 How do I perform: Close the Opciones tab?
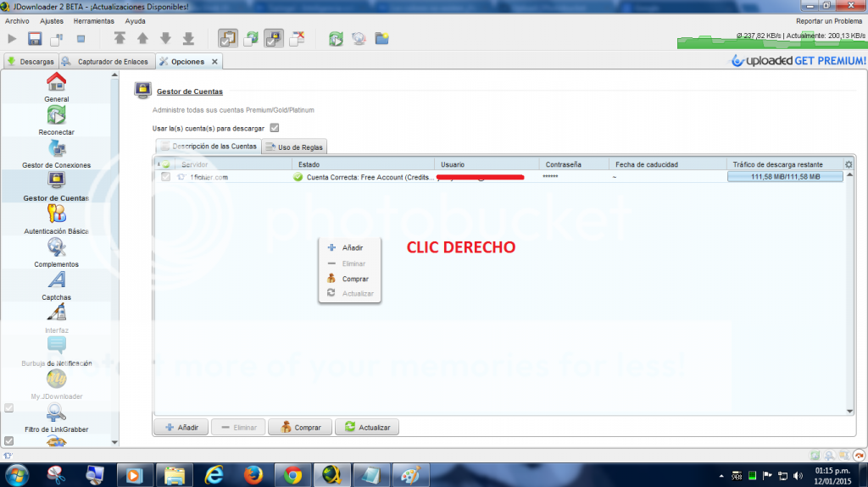(x=214, y=62)
